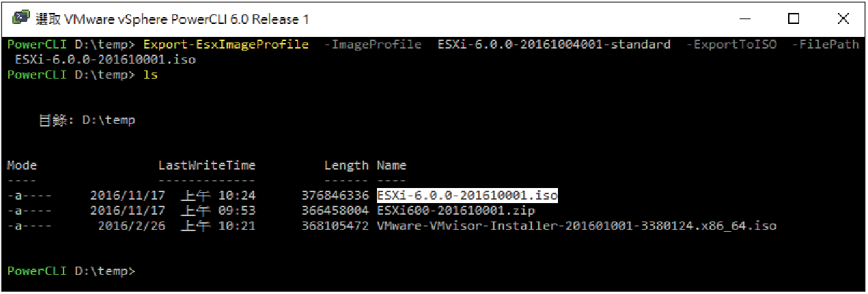Click the VMware-VMvisor-Installer iso file name
Image resolution: width=868 pixels, height=294 pixels.
[x=576, y=226]
